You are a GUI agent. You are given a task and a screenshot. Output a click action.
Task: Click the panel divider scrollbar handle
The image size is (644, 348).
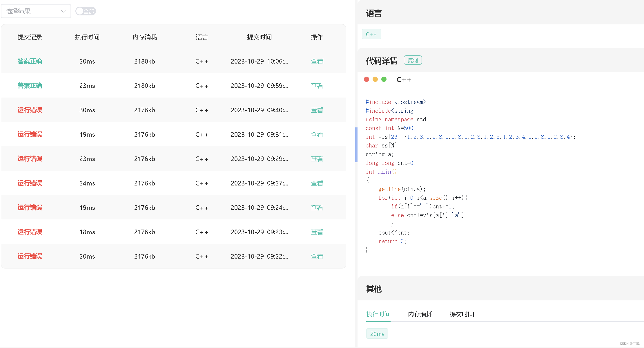[356, 145]
